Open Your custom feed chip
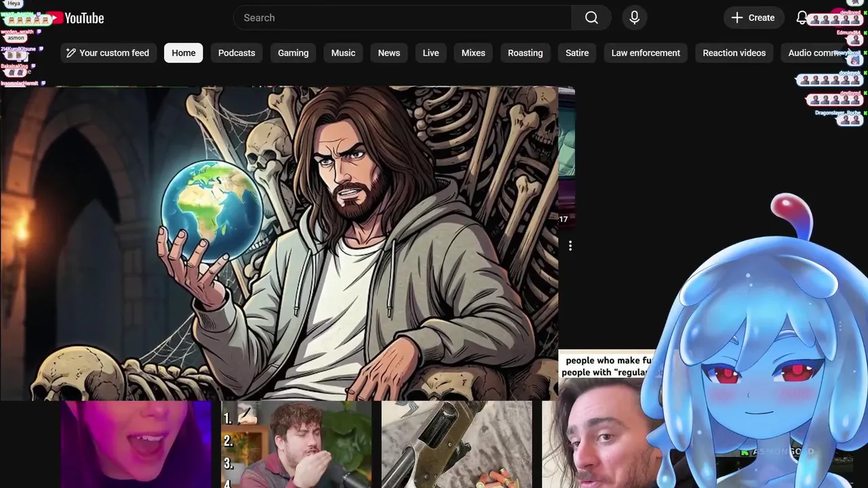The width and height of the screenshot is (868, 488). pos(108,53)
